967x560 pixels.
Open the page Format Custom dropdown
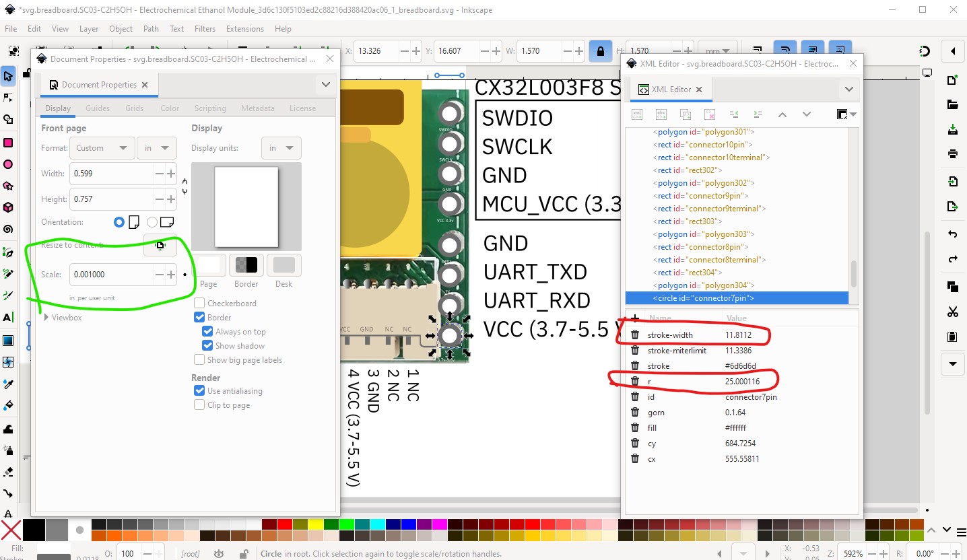(101, 148)
